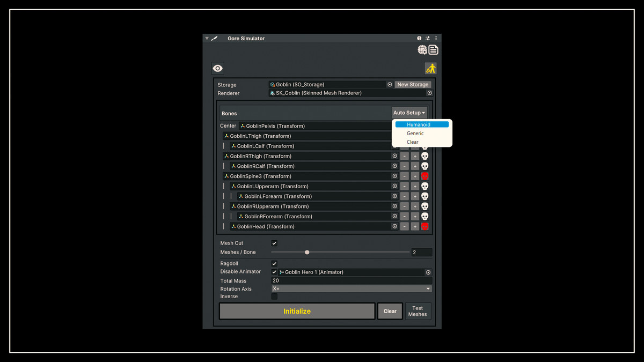Click the plus button on GoblinRUpperarm row

415,206
